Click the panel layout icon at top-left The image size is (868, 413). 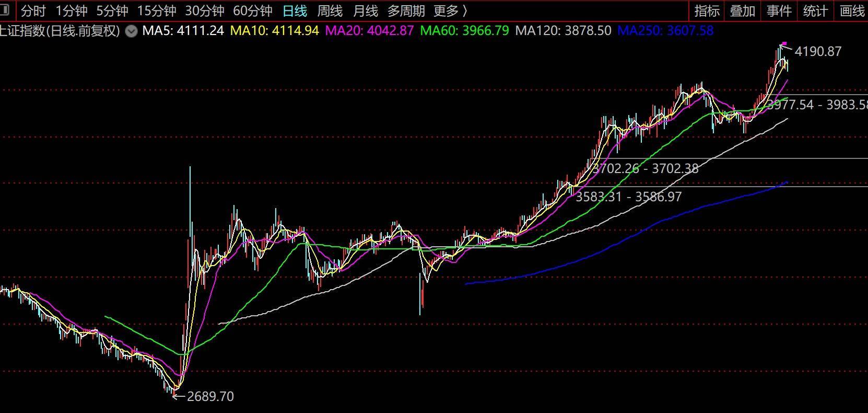(5, 10)
